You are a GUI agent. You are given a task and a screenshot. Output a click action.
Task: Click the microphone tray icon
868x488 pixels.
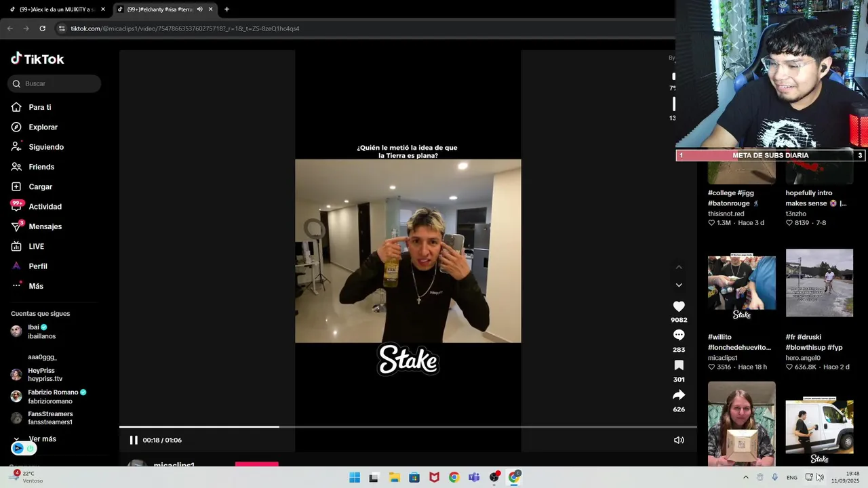tap(774, 477)
